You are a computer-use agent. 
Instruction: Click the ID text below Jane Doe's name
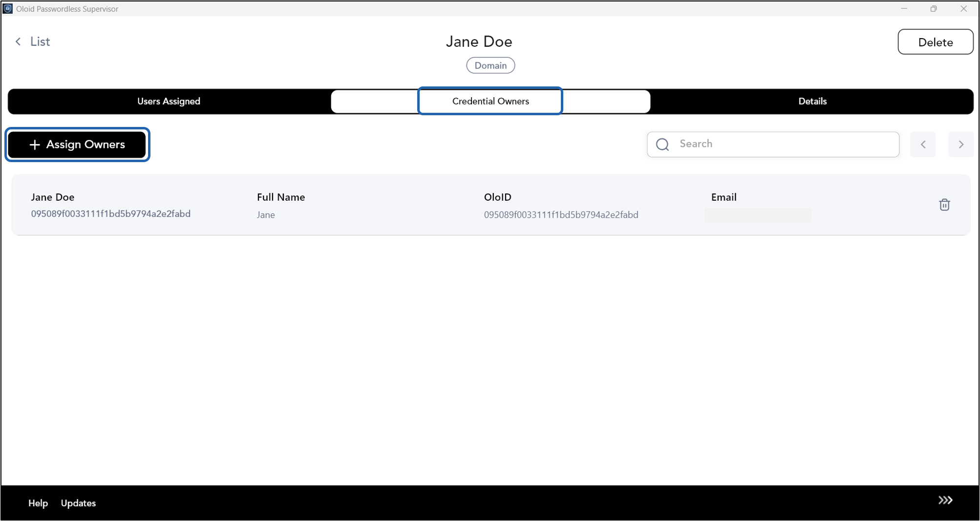point(111,214)
